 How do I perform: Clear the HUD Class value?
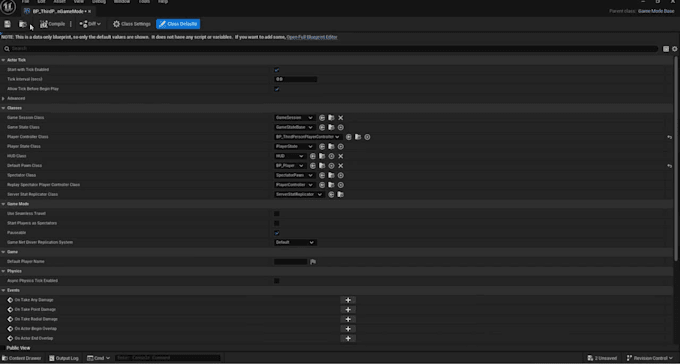(x=340, y=156)
